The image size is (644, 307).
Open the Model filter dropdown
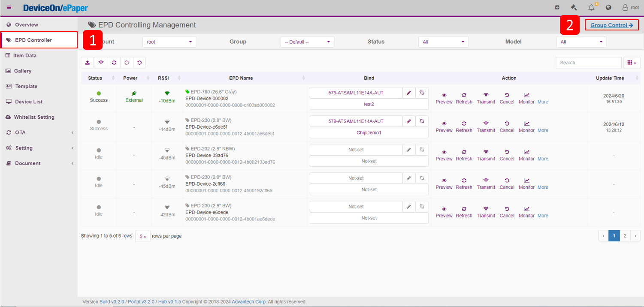pyautogui.click(x=581, y=42)
